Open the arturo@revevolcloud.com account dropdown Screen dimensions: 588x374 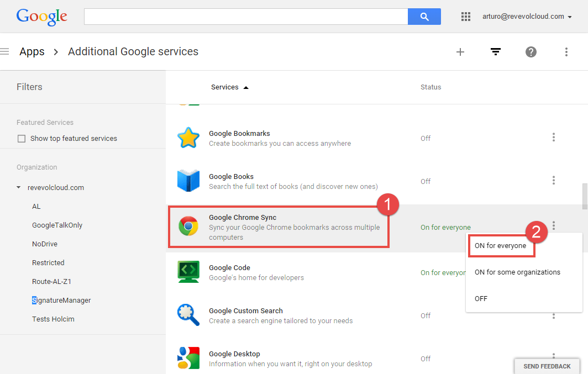(x=527, y=17)
